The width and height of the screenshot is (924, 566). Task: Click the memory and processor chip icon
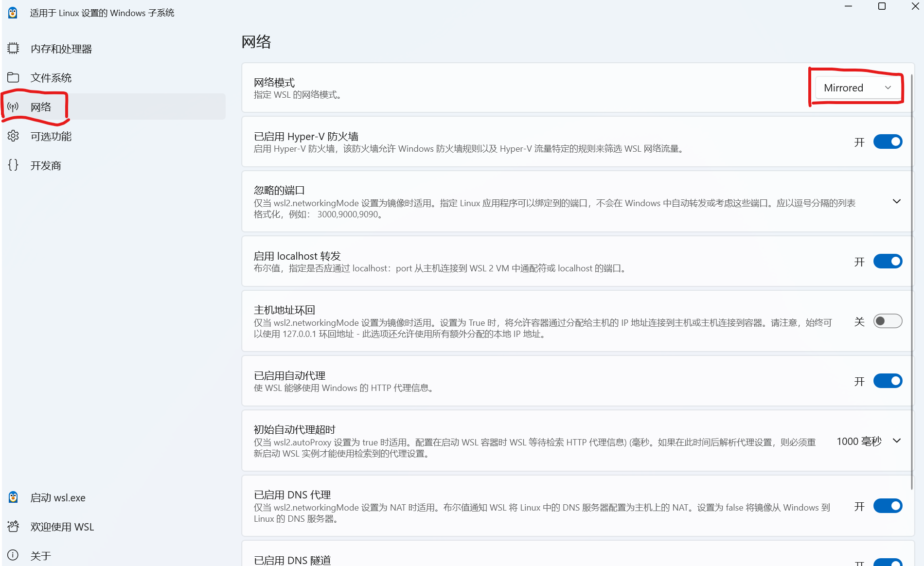coord(13,49)
